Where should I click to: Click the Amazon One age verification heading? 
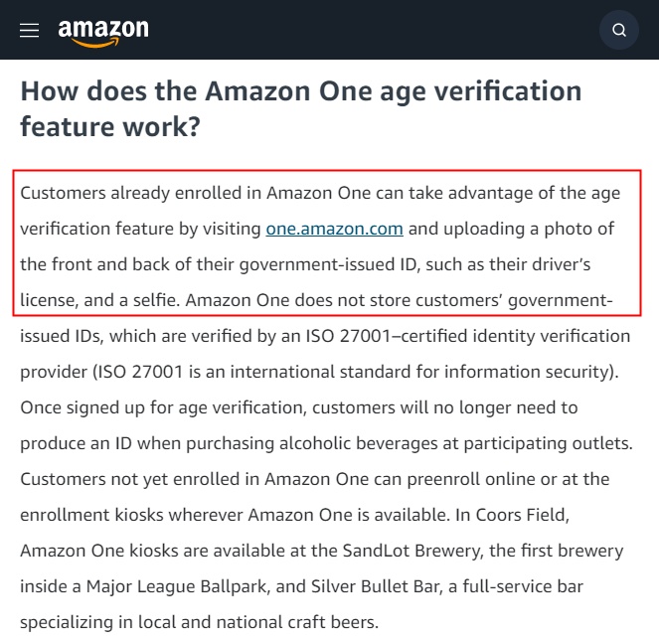tap(301, 108)
